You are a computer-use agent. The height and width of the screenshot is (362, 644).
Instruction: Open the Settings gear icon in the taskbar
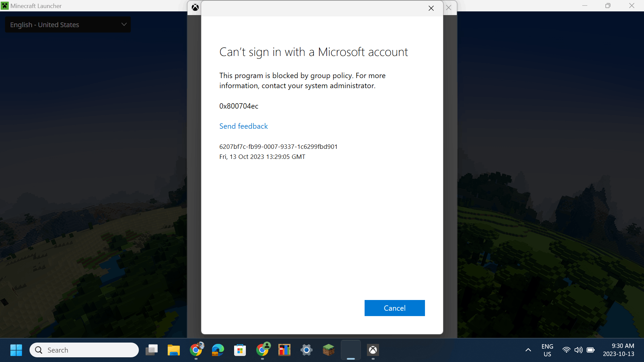coord(307,350)
